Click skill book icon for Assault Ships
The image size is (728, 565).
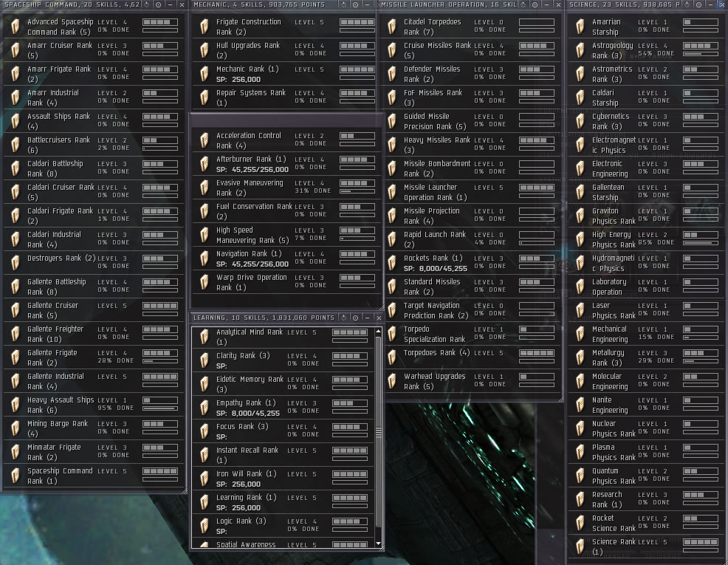(x=16, y=121)
